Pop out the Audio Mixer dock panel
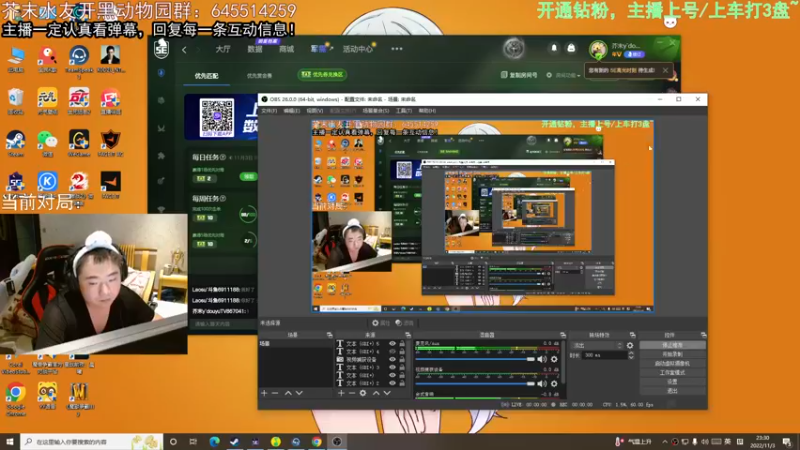 pyautogui.click(x=563, y=335)
